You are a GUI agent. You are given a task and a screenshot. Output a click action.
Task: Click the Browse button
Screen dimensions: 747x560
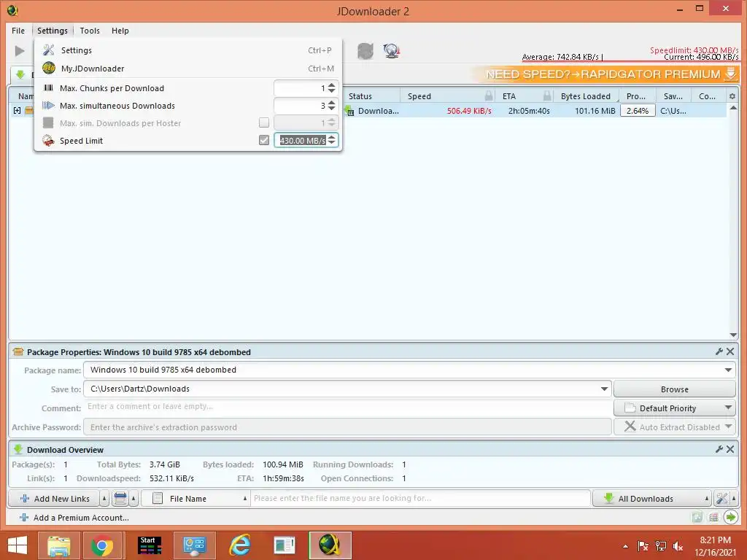click(x=675, y=389)
